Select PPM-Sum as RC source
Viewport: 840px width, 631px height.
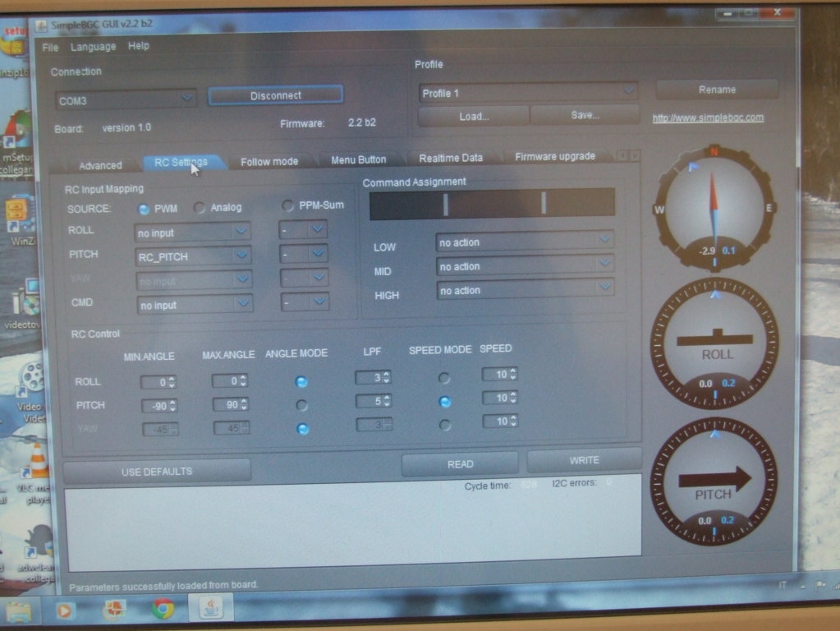288,205
